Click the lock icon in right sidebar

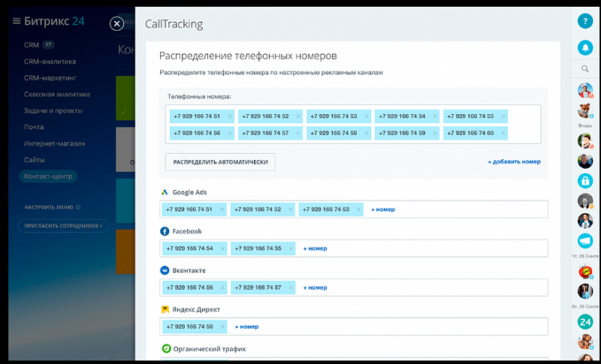click(x=585, y=181)
